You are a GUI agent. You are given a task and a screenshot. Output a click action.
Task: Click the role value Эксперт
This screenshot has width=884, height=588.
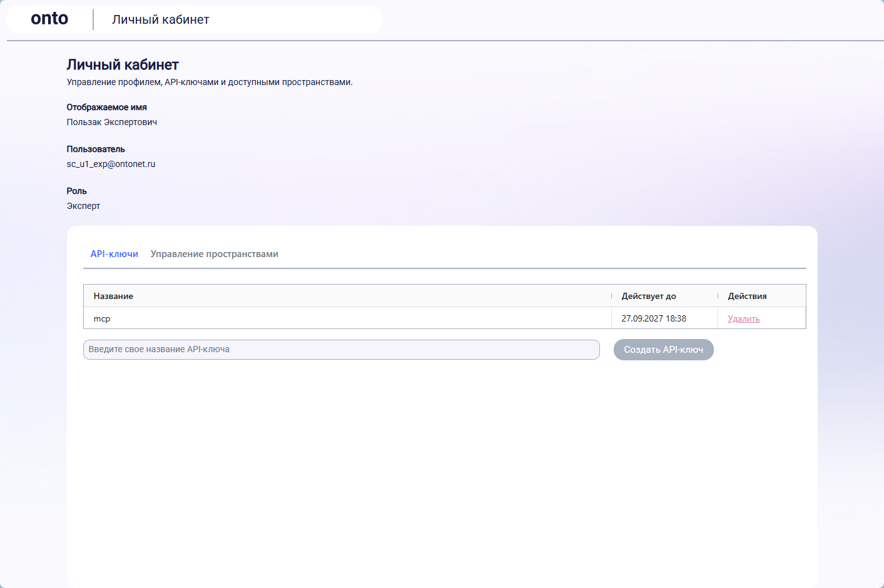[84, 206]
